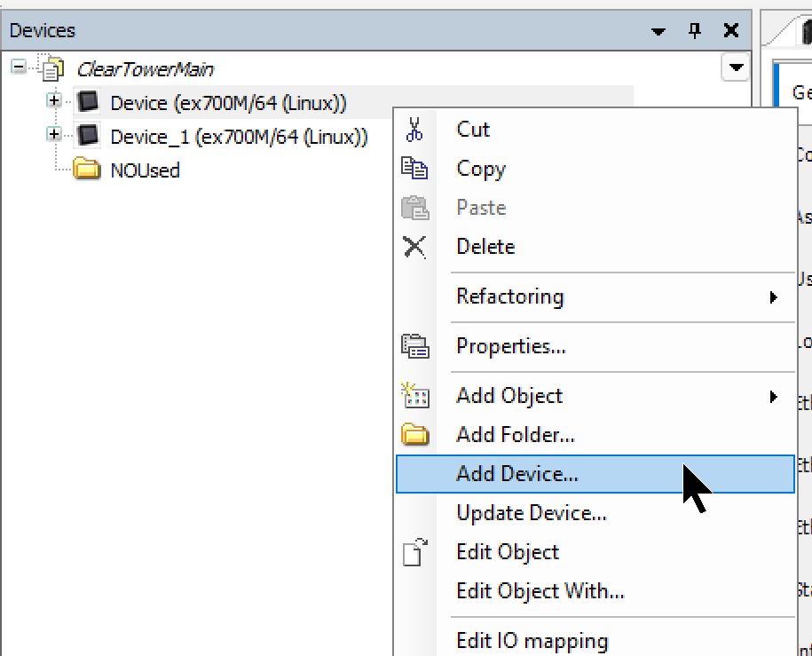Image resolution: width=812 pixels, height=656 pixels.
Task: Click the X Delete icon
Action: point(414,247)
